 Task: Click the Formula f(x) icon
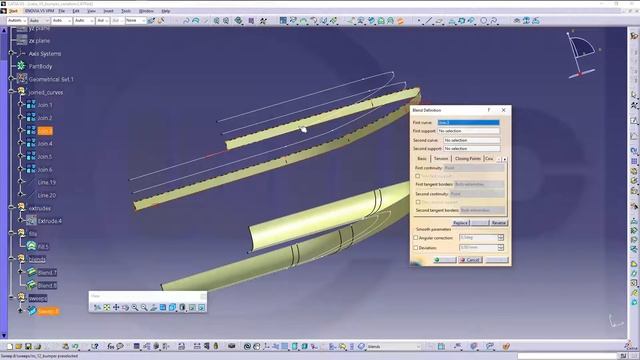tap(111, 347)
